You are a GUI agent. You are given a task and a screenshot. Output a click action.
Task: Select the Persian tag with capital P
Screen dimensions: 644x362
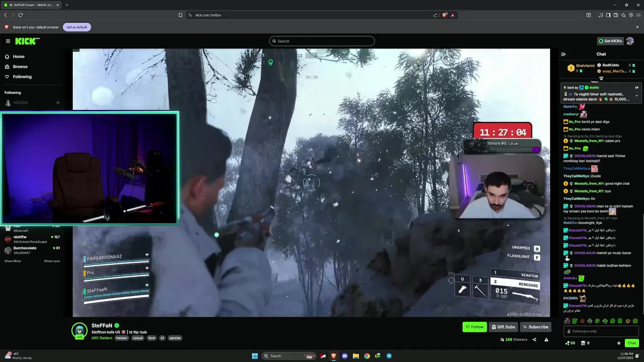click(122, 338)
